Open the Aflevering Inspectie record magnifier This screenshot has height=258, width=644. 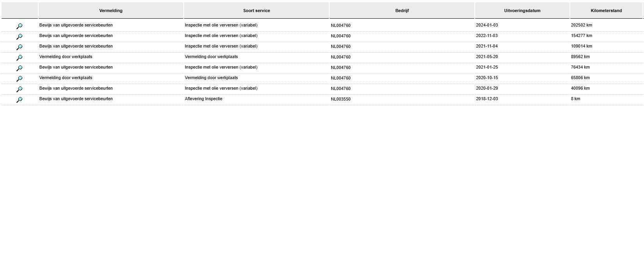19,100
